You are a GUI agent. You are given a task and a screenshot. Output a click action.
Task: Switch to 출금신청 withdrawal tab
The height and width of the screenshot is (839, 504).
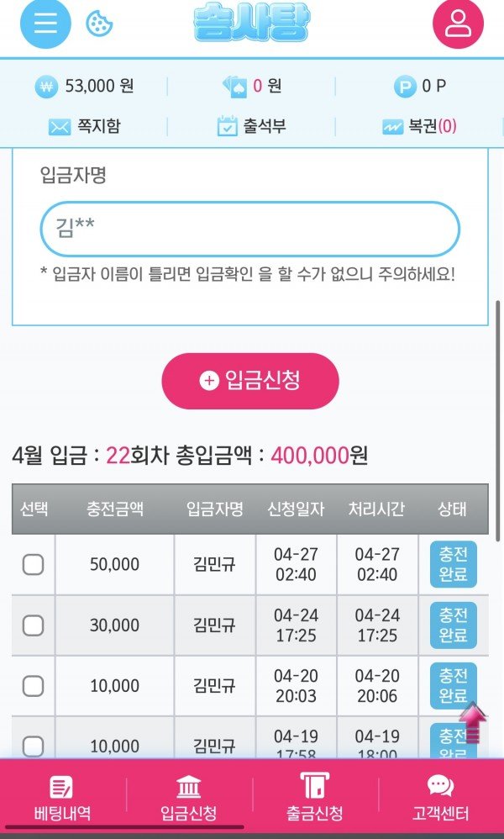pos(314,798)
